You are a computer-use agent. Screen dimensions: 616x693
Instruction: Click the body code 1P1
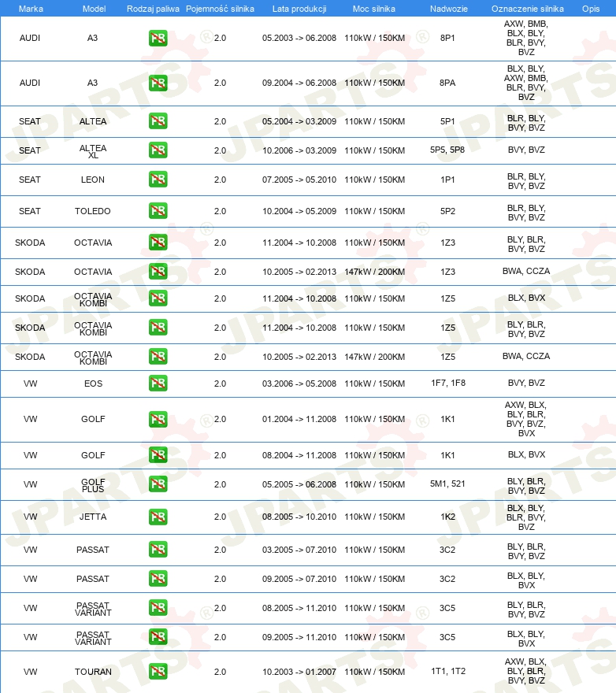[447, 180]
